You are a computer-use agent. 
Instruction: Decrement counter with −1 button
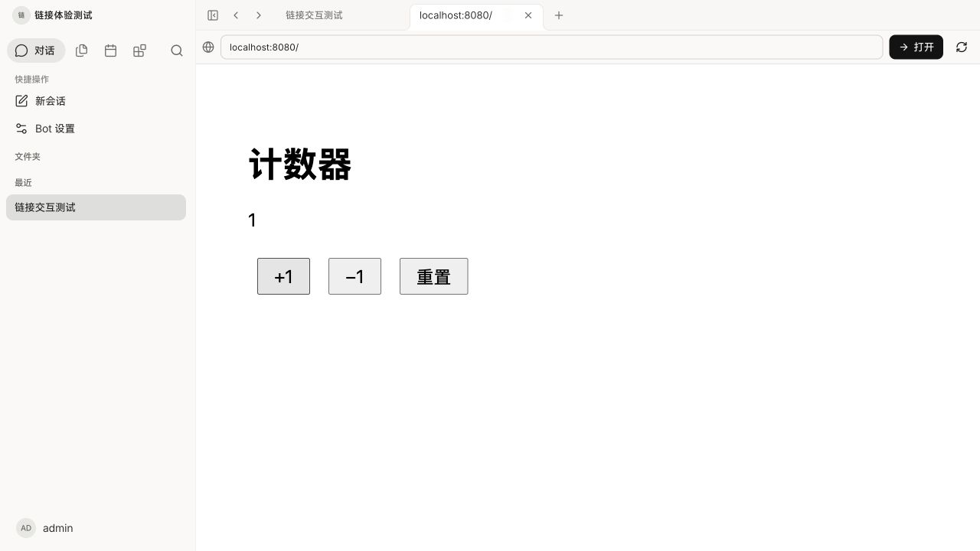coord(354,276)
